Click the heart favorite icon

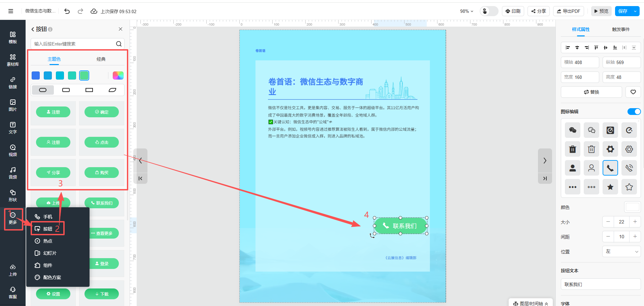tap(633, 92)
